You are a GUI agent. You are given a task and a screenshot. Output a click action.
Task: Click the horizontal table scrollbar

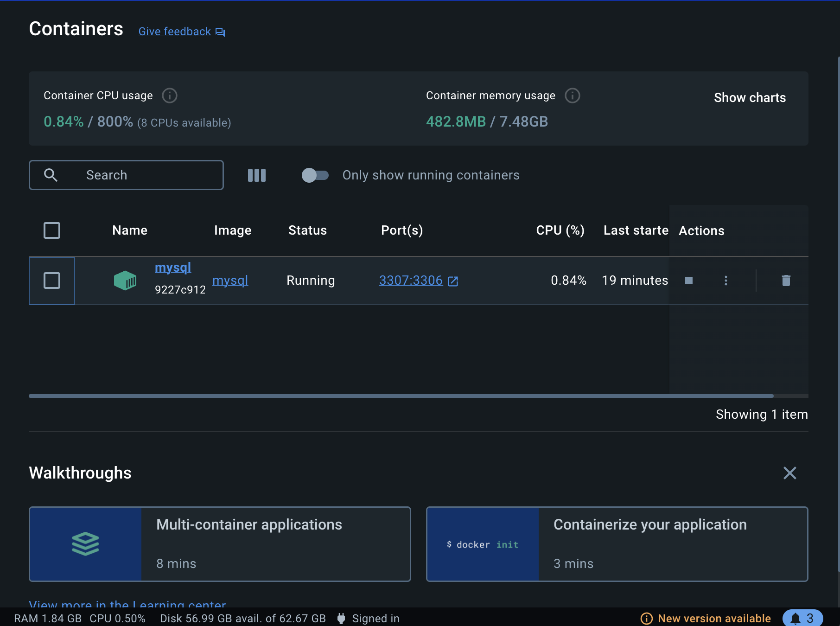click(x=401, y=396)
